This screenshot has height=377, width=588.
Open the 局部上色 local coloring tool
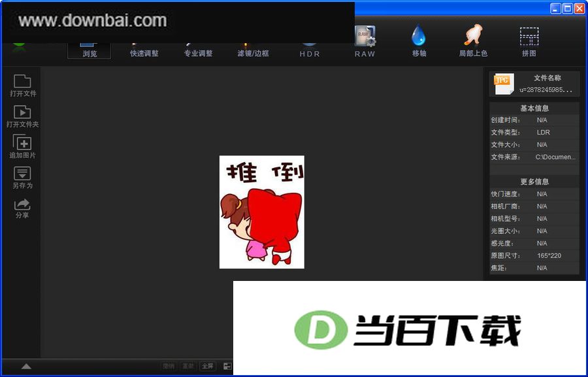tap(473, 41)
